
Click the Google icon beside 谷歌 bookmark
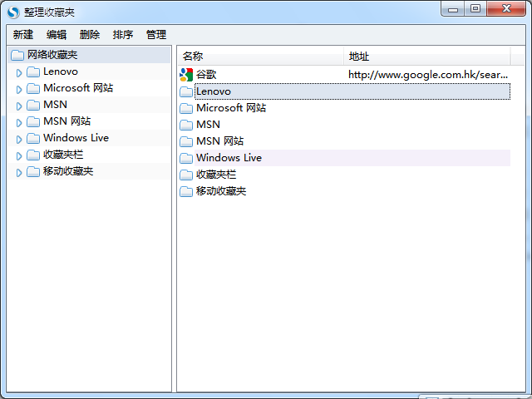pyautogui.click(x=186, y=75)
